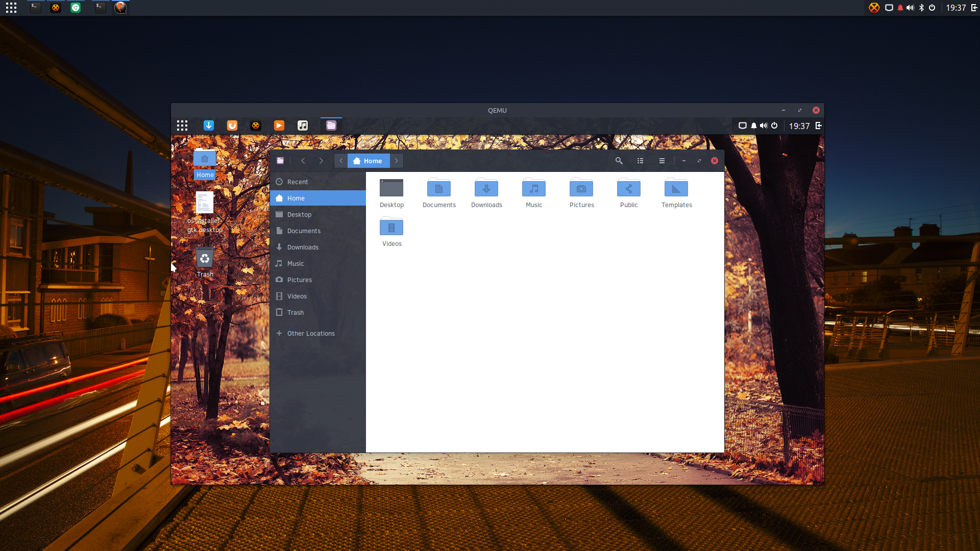Image resolution: width=980 pixels, height=551 pixels.
Task: Click the display icon in QEMU panel tray
Action: [x=743, y=126]
